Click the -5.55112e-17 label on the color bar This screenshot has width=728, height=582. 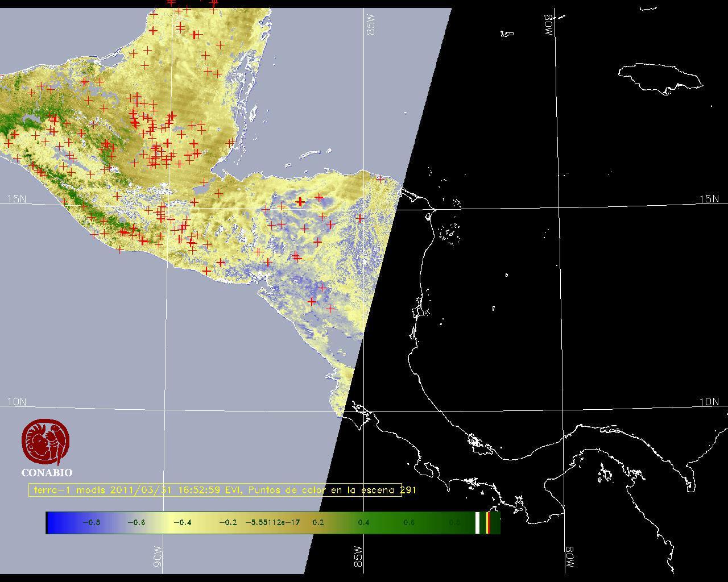pos(272,522)
